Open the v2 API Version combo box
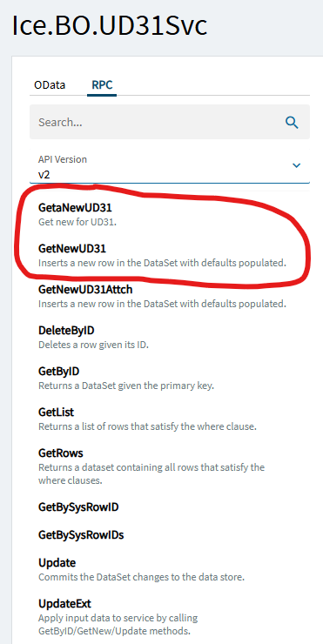The height and width of the screenshot is (644, 323). (x=170, y=167)
